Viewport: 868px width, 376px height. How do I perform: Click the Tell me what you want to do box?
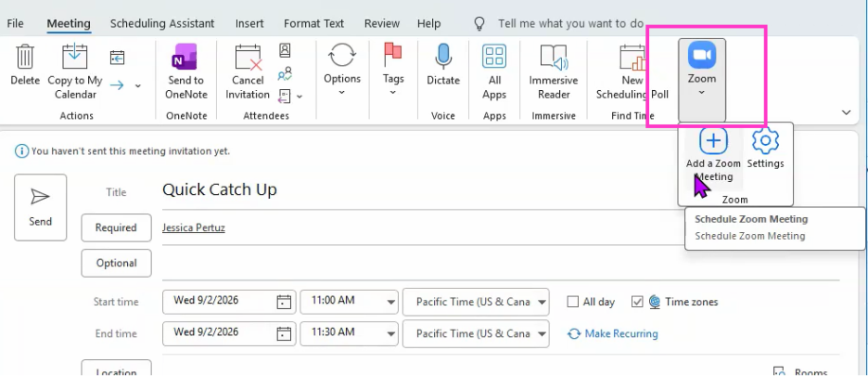pos(570,24)
